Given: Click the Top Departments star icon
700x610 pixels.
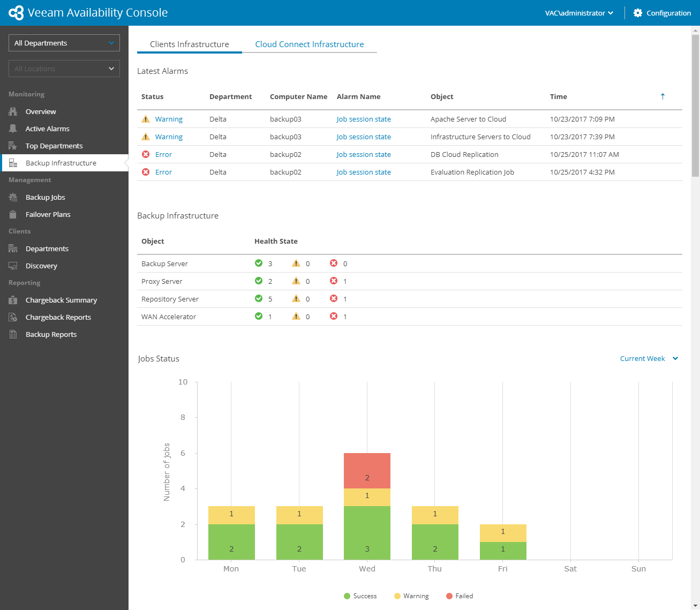Looking at the screenshot, I should point(13,146).
